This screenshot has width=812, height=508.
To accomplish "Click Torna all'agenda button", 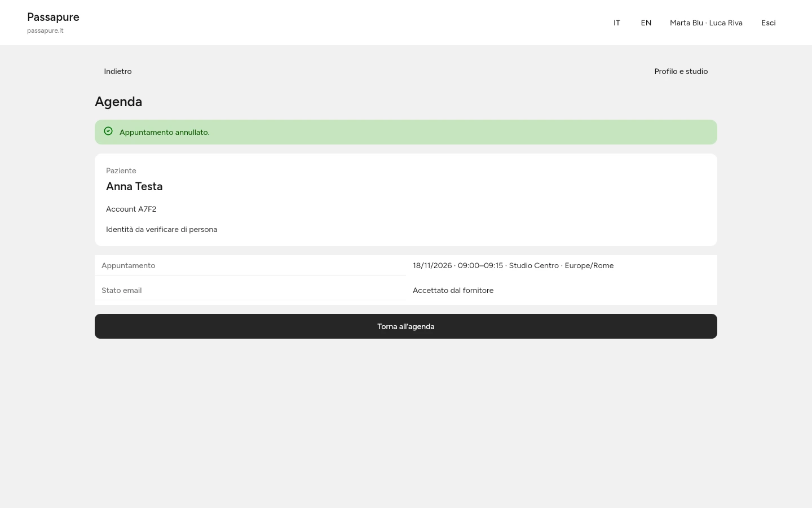I will (406, 326).
